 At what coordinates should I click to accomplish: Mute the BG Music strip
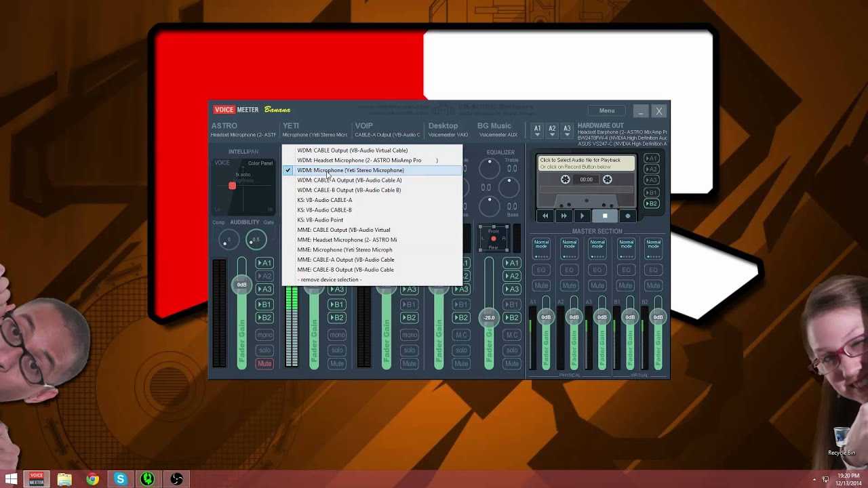tap(512, 364)
